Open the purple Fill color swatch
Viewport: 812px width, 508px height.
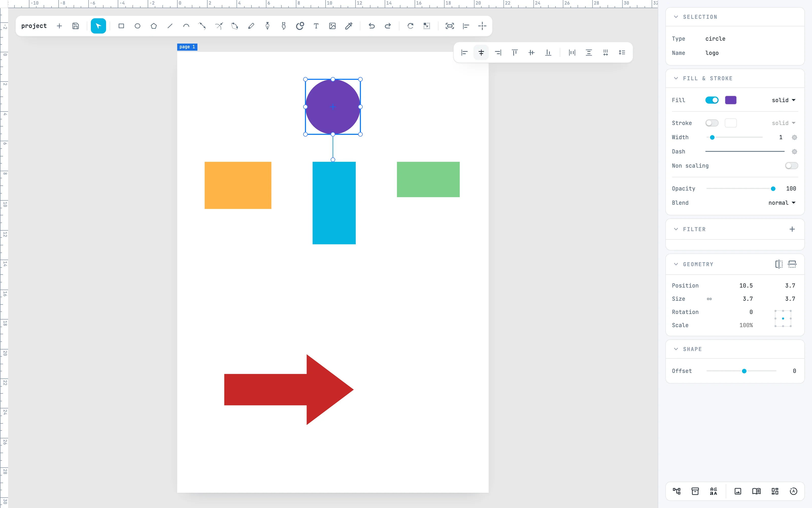coord(731,100)
